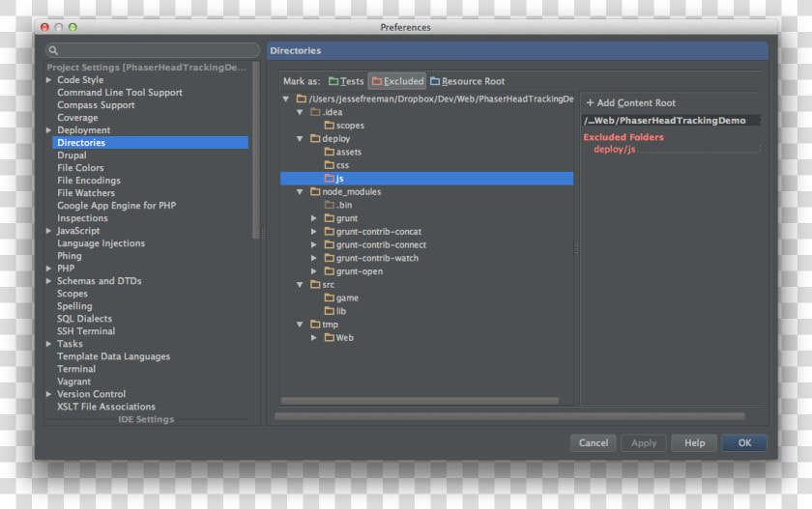This screenshot has height=509, width=812.
Task: Click the grunt-contrib-watch folder icon
Action: pyautogui.click(x=330, y=258)
